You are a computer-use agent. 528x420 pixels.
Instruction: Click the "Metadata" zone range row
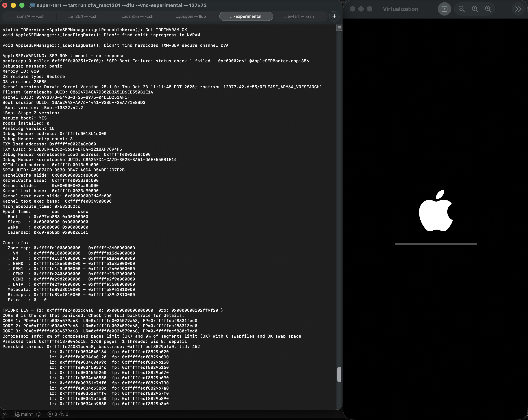point(71,289)
